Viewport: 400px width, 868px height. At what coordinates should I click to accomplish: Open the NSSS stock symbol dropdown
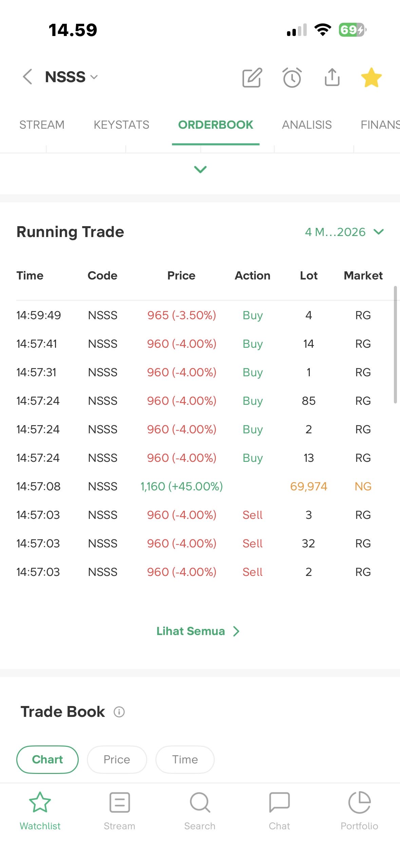(72, 77)
